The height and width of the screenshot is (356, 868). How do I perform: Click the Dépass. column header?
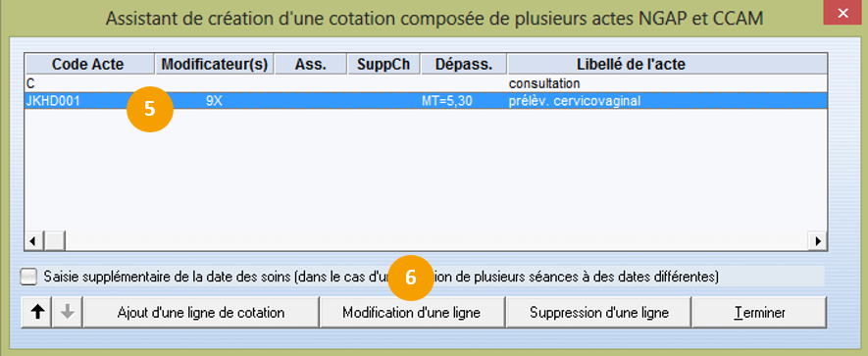pyautogui.click(x=464, y=64)
